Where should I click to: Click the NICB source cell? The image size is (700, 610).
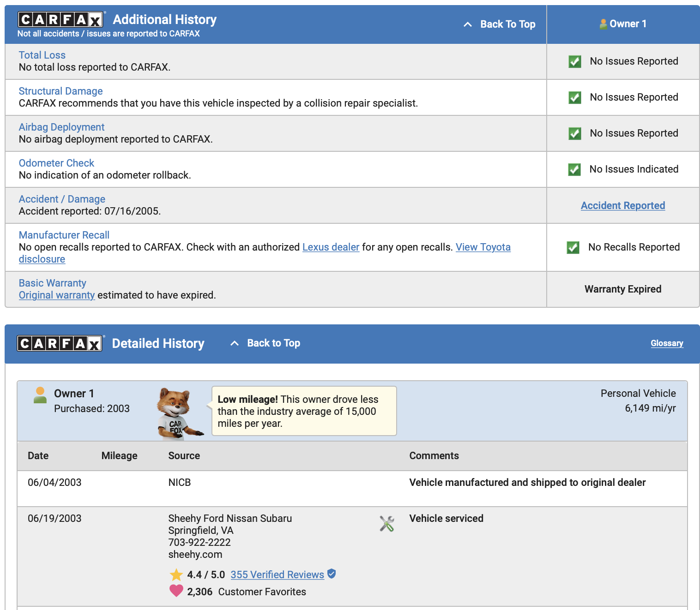180,482
